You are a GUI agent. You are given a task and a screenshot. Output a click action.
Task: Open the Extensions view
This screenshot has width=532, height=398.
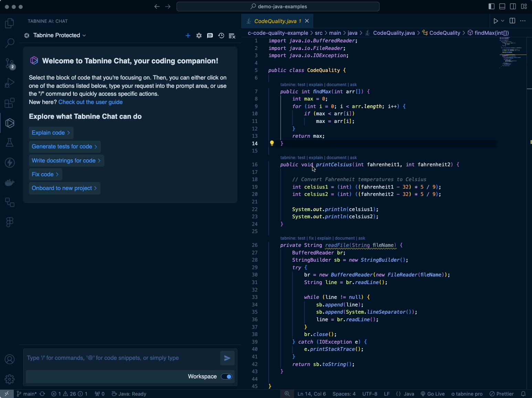pos(10,103)
